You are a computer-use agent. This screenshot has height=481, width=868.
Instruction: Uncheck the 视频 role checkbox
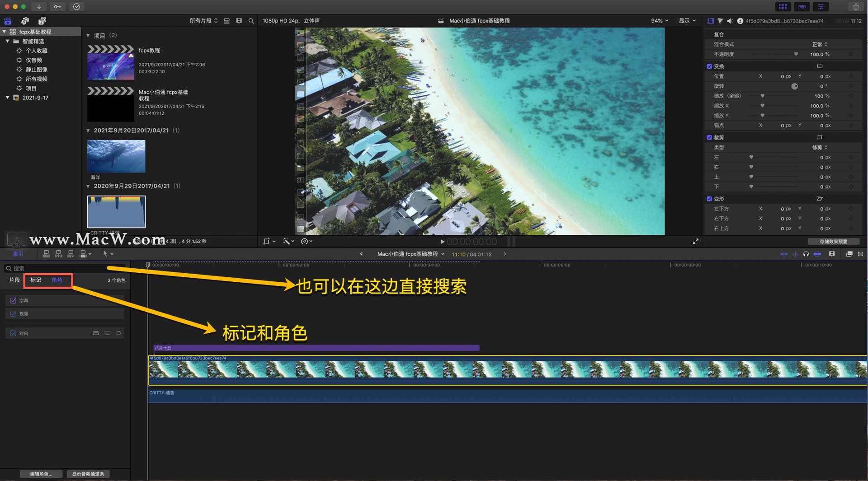click(13, 313)
